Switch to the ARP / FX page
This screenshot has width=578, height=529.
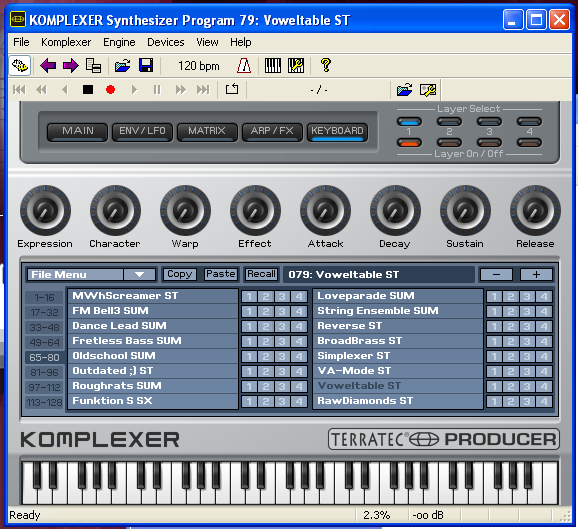[272, 132]
